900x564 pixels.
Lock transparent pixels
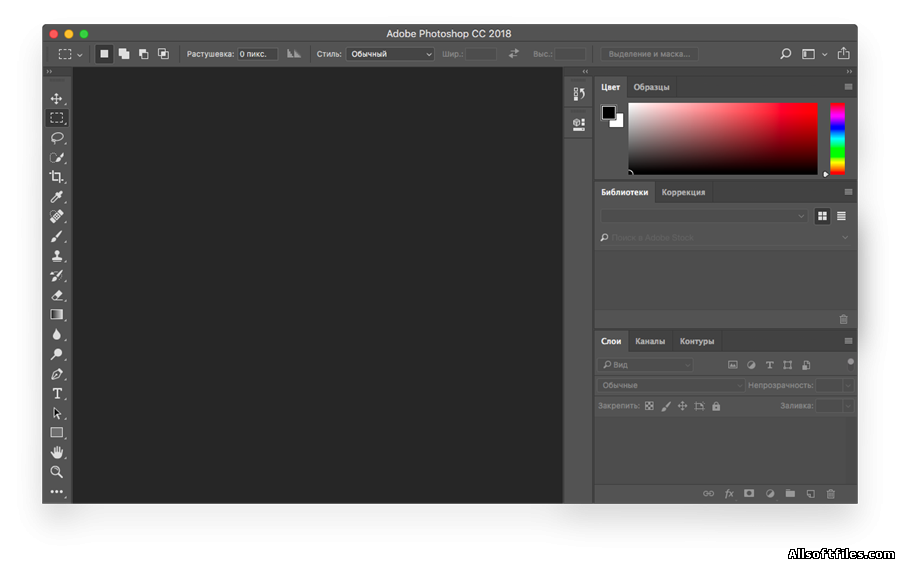click(649, 406)
